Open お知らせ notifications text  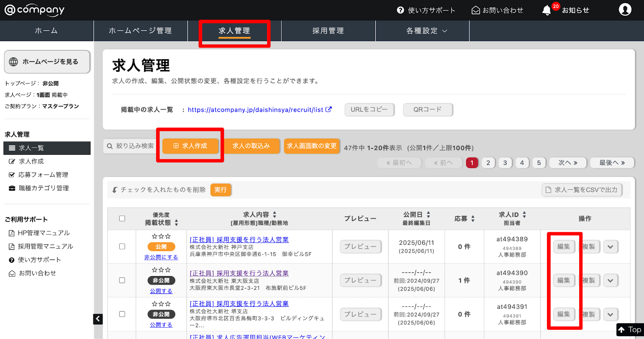pos(576,10)
